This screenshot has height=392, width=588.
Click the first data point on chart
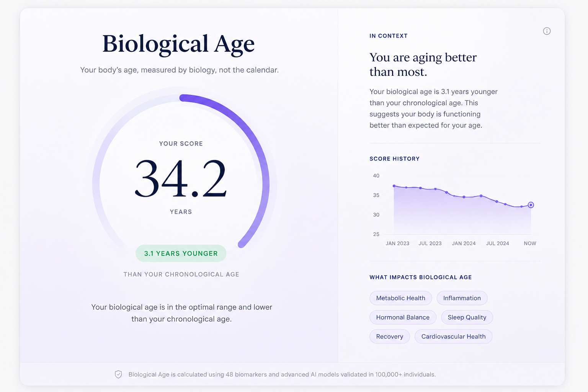pos(394,186)
